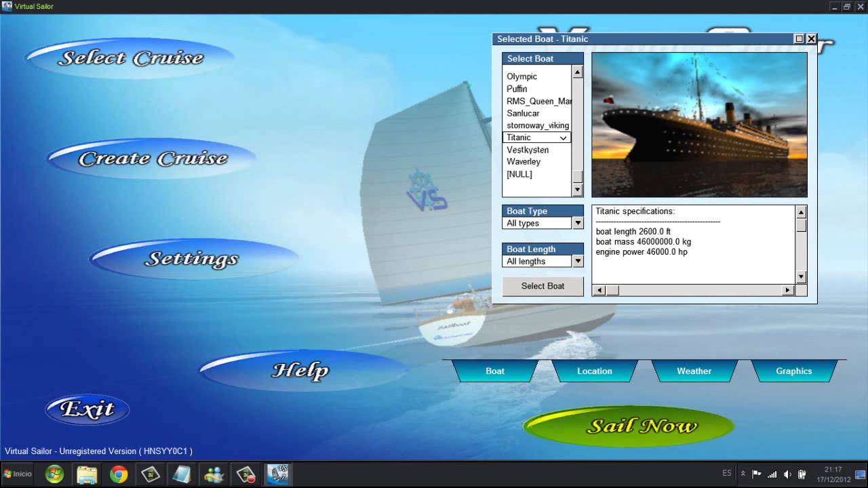
Task: Show hidden tray icons arrow
Action: click(743, 474)
